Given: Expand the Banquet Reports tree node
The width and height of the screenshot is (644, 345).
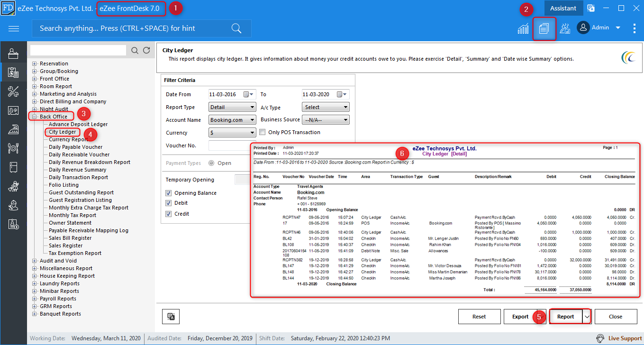Looking at the screenshot, I should click(x=35, y=314).
